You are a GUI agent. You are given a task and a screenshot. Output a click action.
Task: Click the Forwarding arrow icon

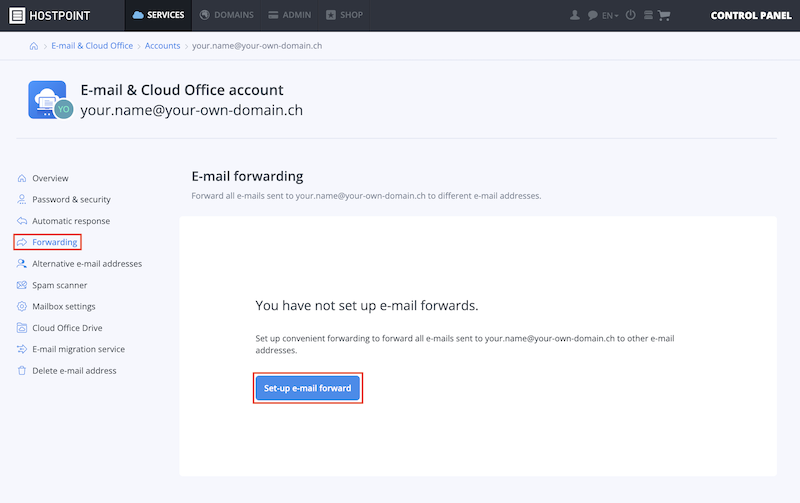(21, 242)
